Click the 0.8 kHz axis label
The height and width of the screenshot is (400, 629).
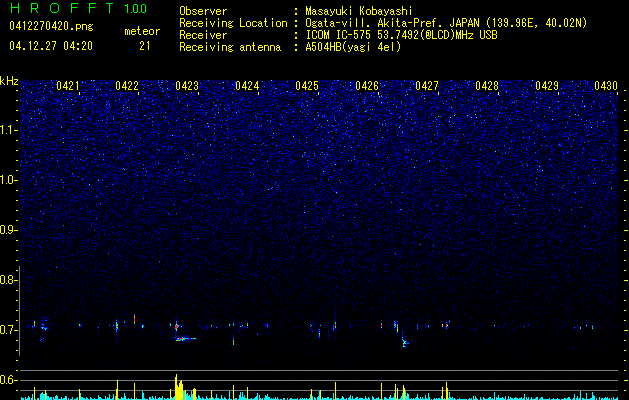9,280
